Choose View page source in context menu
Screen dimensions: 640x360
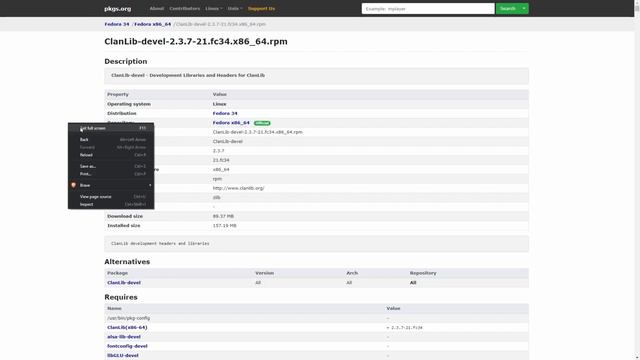pos(111,197)
